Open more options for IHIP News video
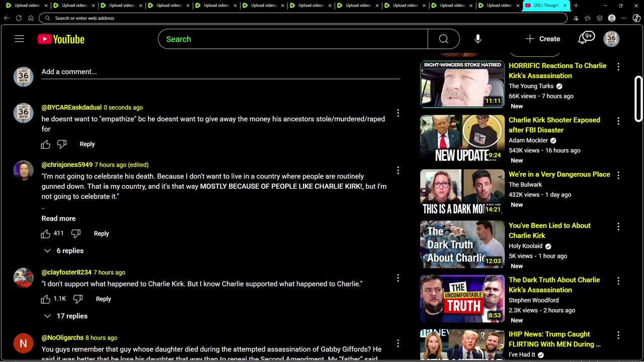This screenshot has width=644, height=362. (x=618, y=335)
